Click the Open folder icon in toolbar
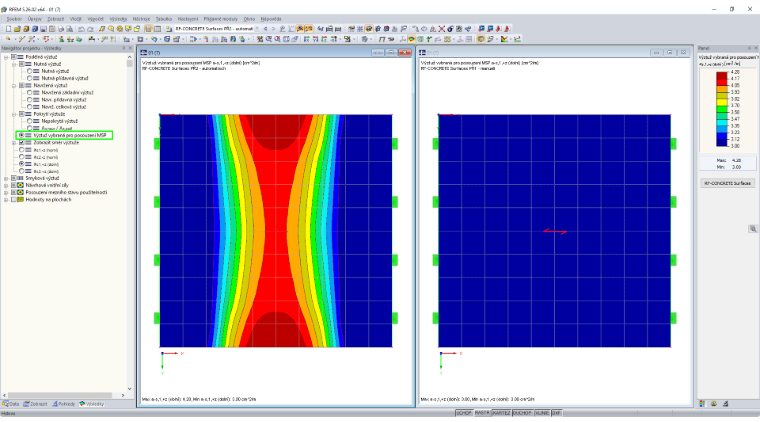The width and height of the screenshot is (760, 422). (17, 29)
